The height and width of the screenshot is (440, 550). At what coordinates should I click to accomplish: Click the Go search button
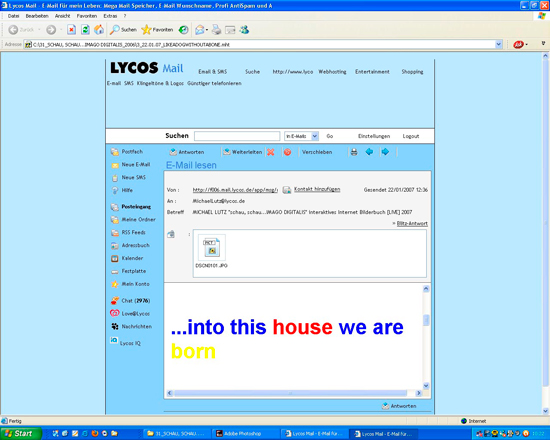coord(330,136)
